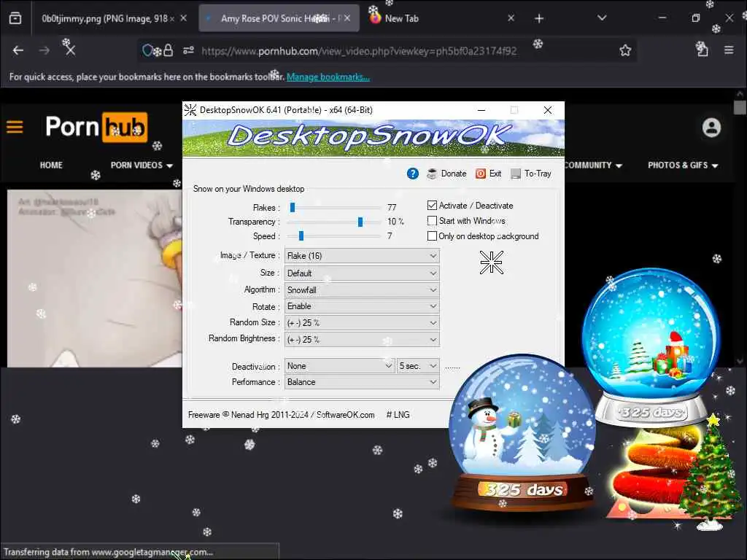Open the 5 sec. delay dropdown
This screenshot has width=747, height=560.
(418, 366)
